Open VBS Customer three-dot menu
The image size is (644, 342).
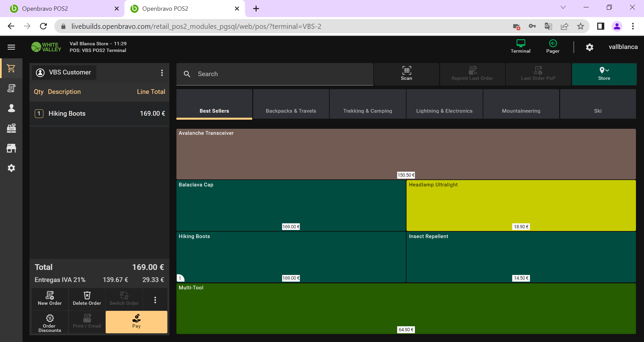point(162,73)
